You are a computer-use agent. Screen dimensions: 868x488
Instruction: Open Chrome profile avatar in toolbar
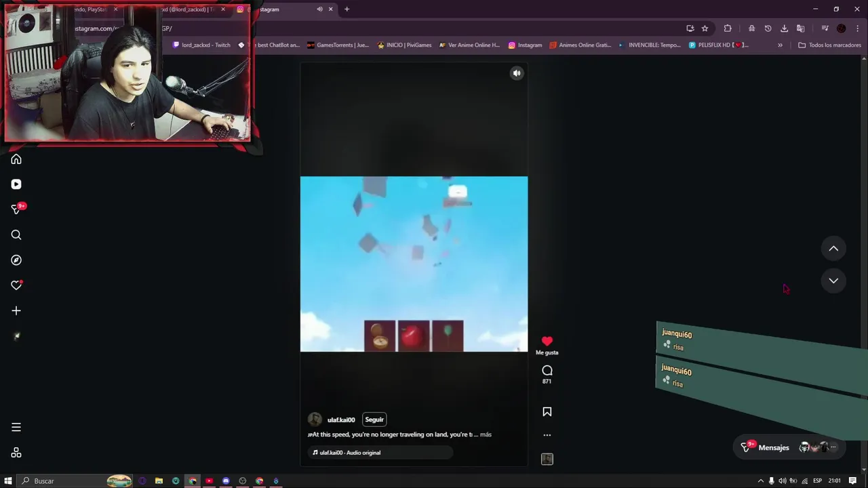click(x=841, y=28)
